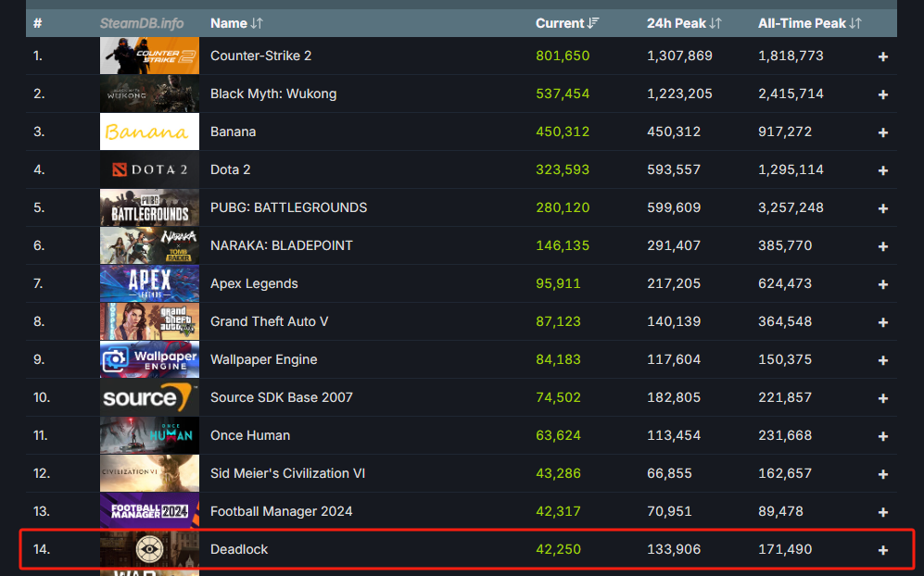The height and width of the screenshot is (576, 924).
Task: Open NARAKA Bladepoint thumbnail image
Action: pos(150,245)
